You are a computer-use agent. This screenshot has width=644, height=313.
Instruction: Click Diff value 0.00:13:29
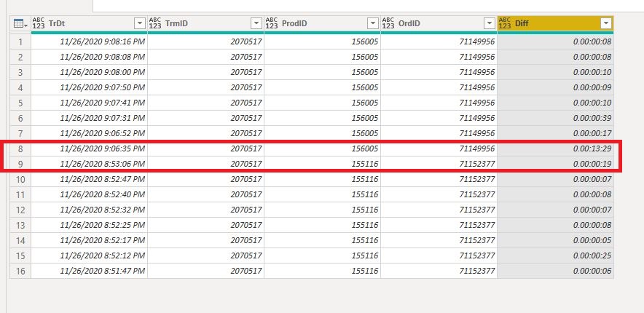coord(555,149)
